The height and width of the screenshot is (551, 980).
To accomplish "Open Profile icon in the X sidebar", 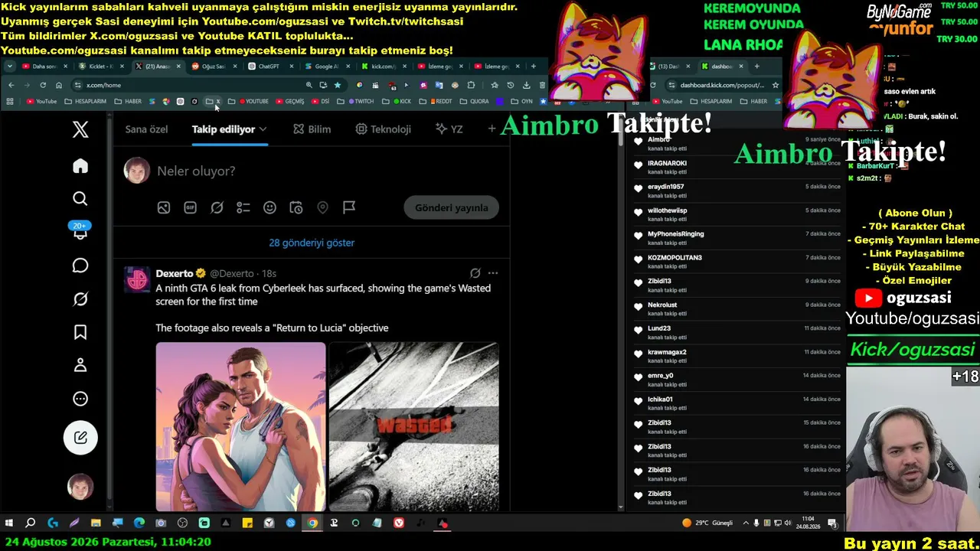I will click(80, 365).
